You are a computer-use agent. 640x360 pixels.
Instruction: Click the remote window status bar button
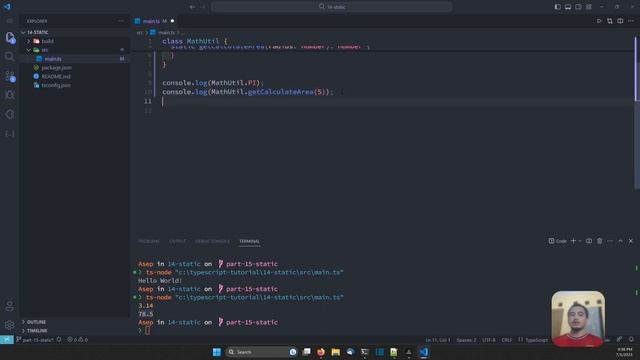click(7, 340)
